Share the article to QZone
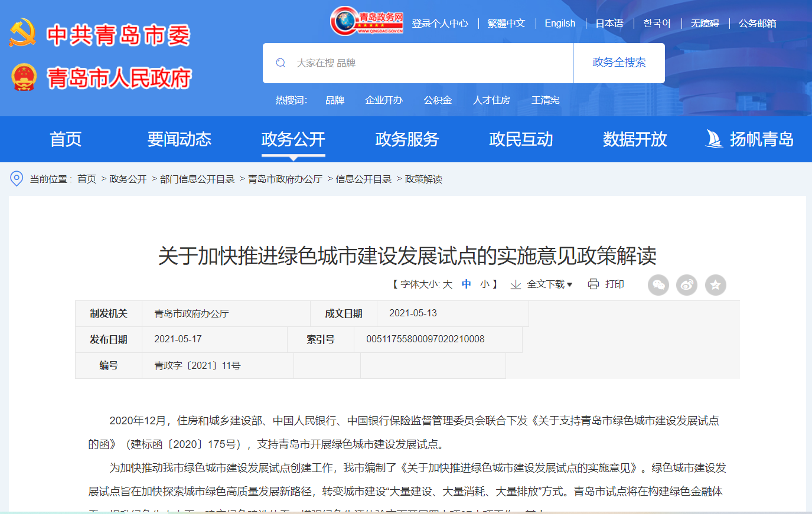Screen dimensions: 812x514 pyautogui.click(x=715, y=285)
